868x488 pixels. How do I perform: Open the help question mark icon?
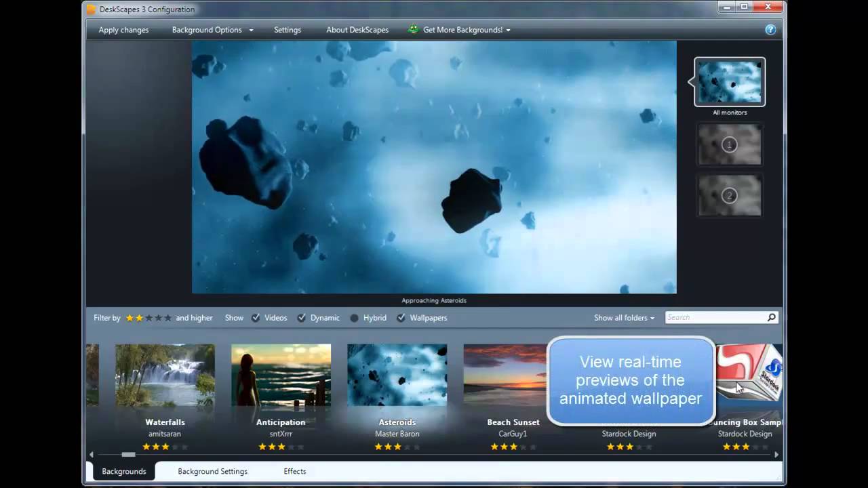click(770, 30)
